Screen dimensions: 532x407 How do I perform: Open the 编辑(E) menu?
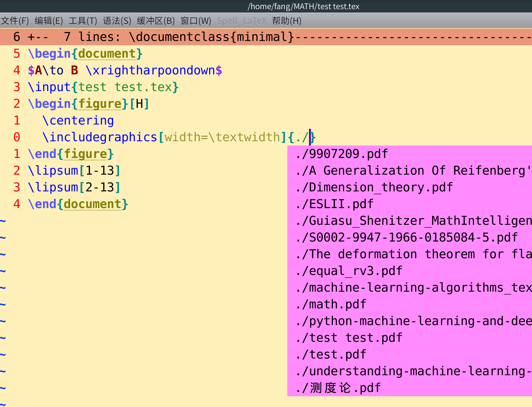pos(49,21)
